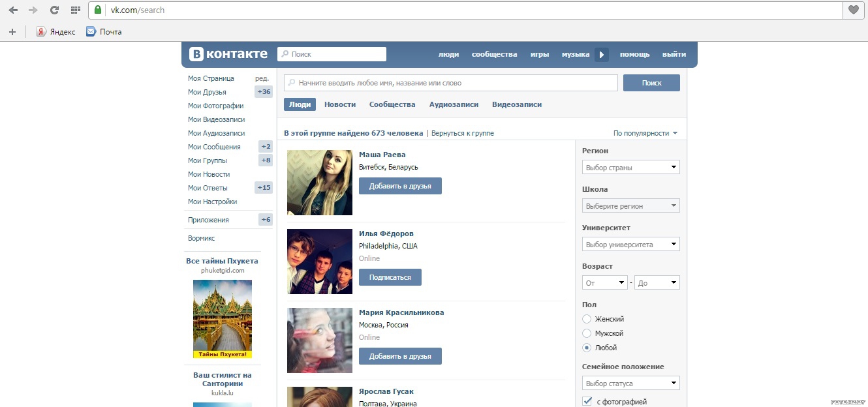868x407 pixels.
Task: Open the age До dropdown
Action: 657,283
